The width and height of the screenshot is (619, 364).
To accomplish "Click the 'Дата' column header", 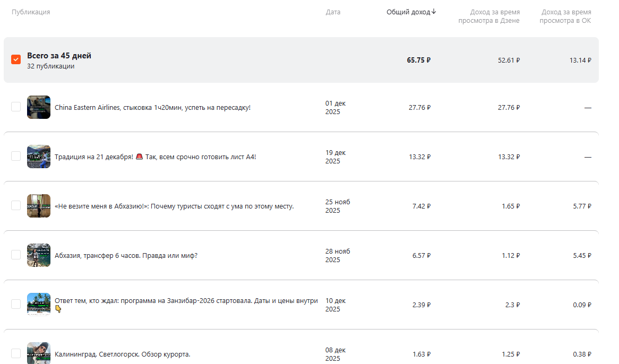I will [x=333, y=12].
